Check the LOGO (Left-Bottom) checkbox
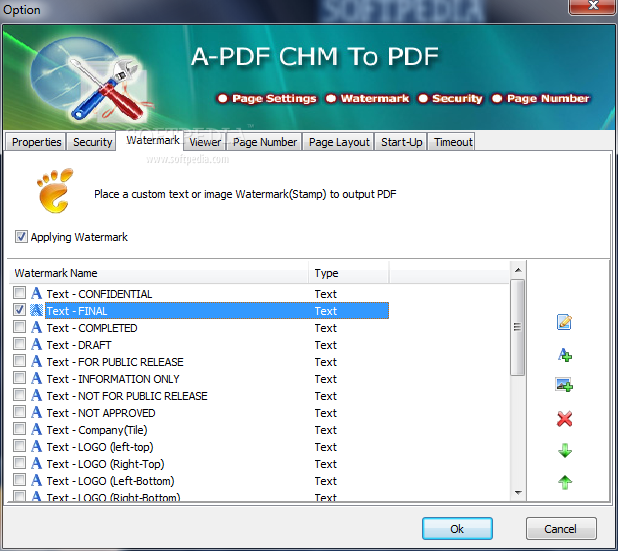618x551 pixels. click(19, 480)
